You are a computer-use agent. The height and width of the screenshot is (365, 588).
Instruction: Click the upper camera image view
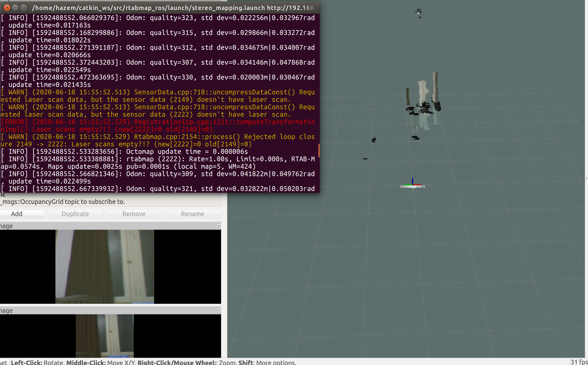pyautogui.click(x=105, y=266)
